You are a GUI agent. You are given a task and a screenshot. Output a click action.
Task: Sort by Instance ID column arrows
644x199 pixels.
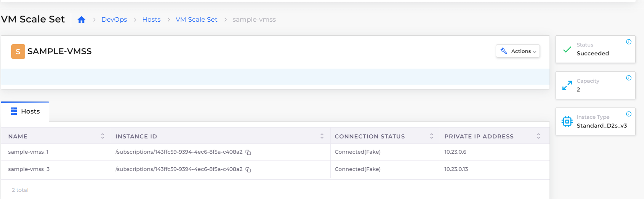(x=322, y=136)
